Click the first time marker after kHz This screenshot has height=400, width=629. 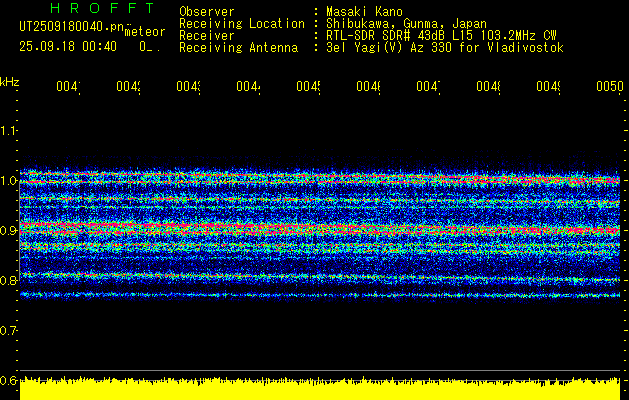(67, 87)
